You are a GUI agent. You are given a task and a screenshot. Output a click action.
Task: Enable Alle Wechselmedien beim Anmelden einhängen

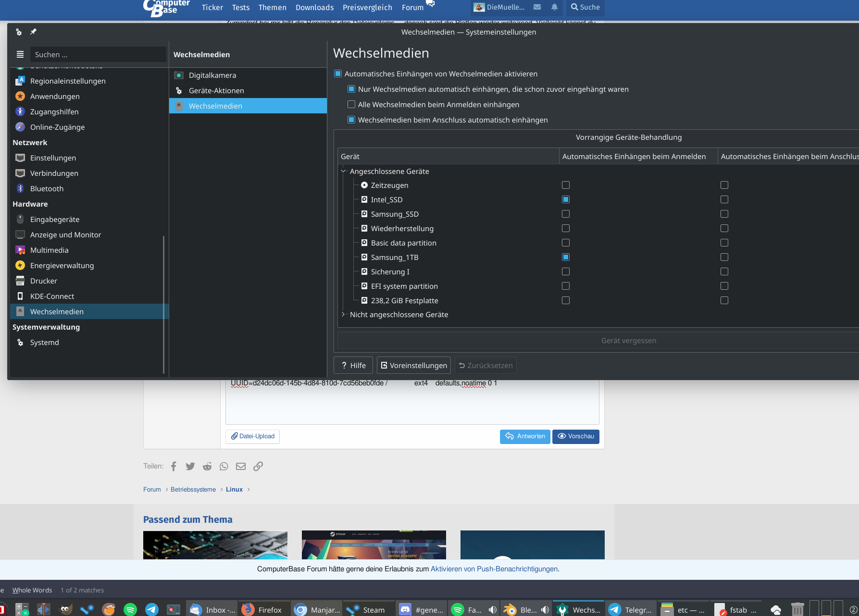tap(351, 104)
